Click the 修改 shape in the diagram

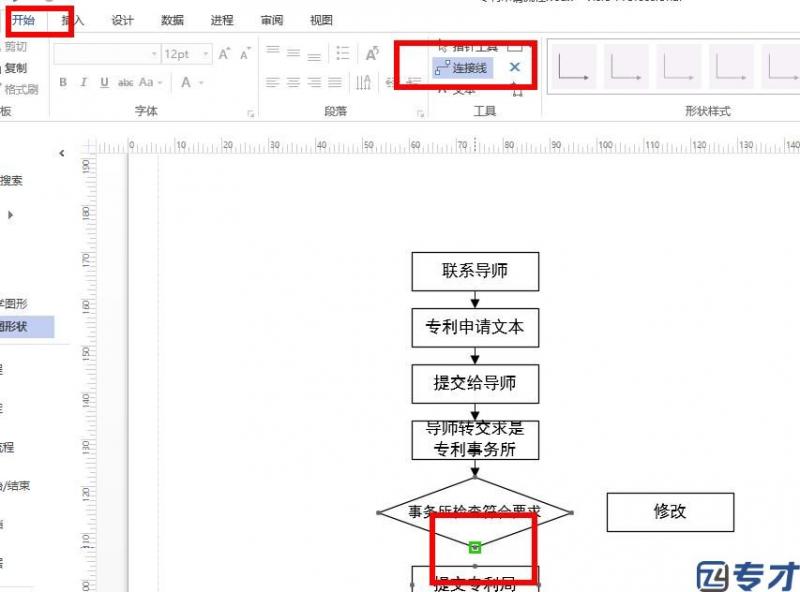pos(671,511)
